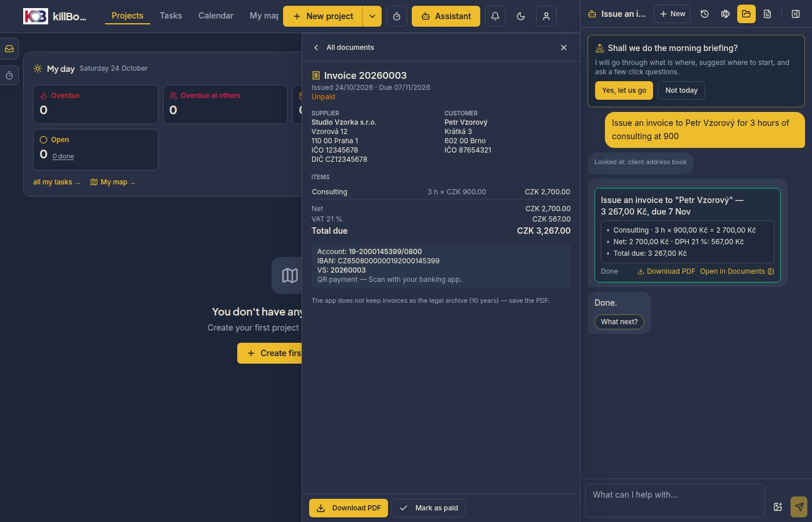This screenshot has width=812, height=522.
Task: Click Open in Documents link
Action: (737, 271)
